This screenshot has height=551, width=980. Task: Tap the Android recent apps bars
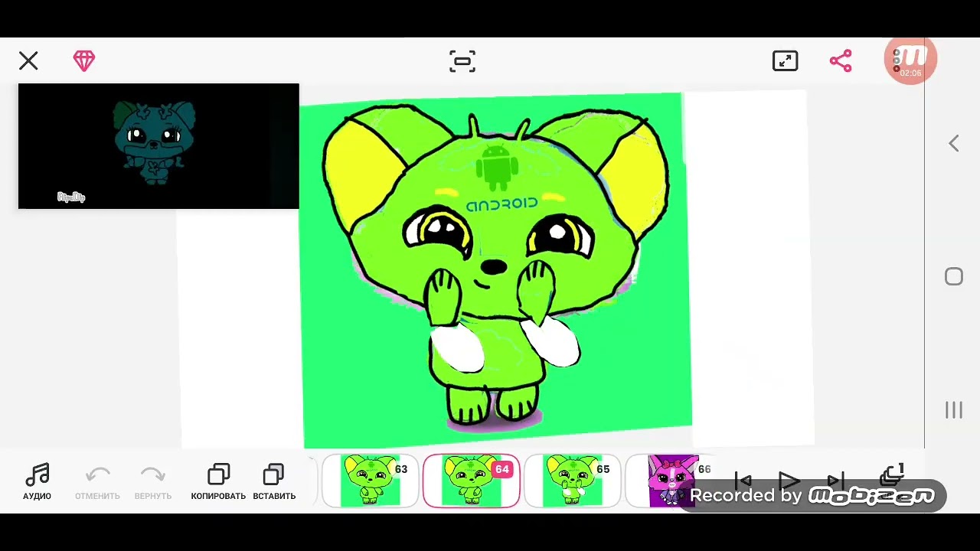[954, 410]
